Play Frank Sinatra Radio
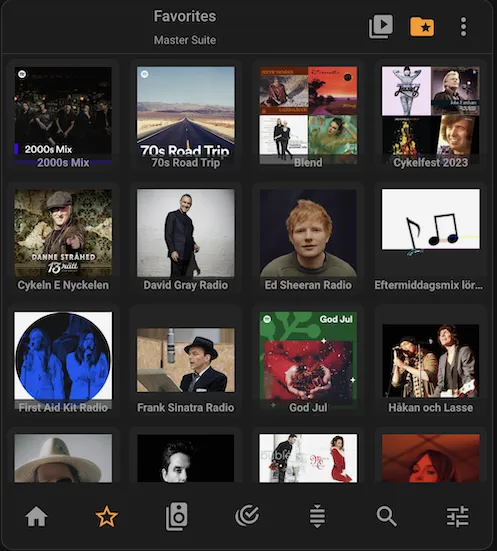The width and height of the screenshot is (497, 551). click(x=186, y=361)
